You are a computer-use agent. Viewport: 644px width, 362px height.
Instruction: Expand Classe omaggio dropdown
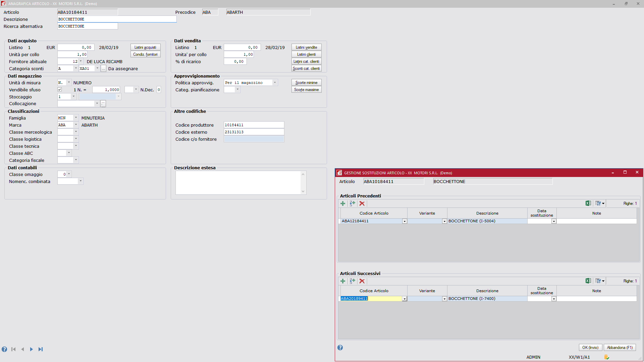tap(69, 174)
